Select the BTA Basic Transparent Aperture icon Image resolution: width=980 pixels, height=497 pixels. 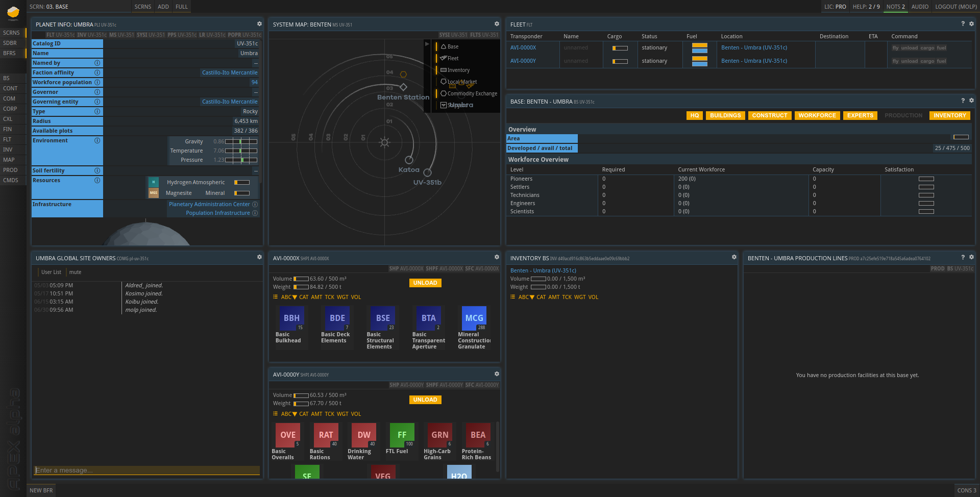pos(429,318)
